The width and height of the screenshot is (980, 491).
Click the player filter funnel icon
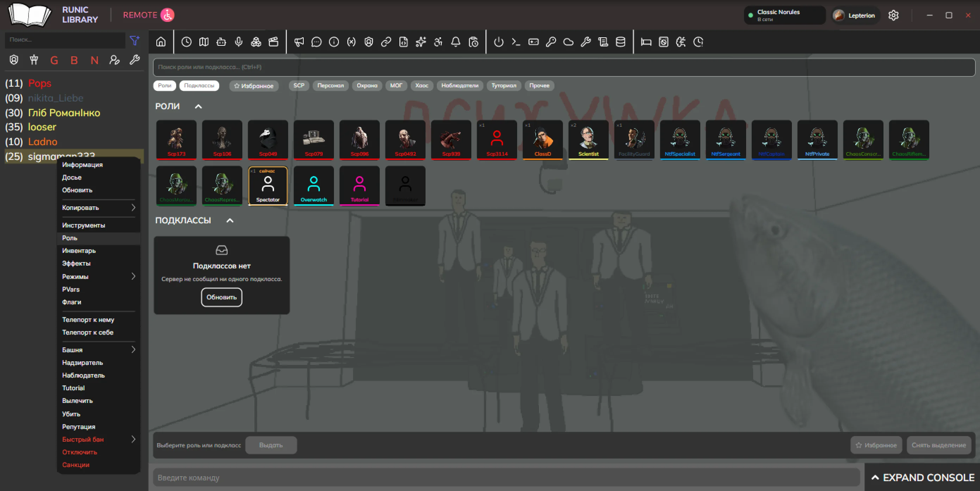(x=135, y=40)
